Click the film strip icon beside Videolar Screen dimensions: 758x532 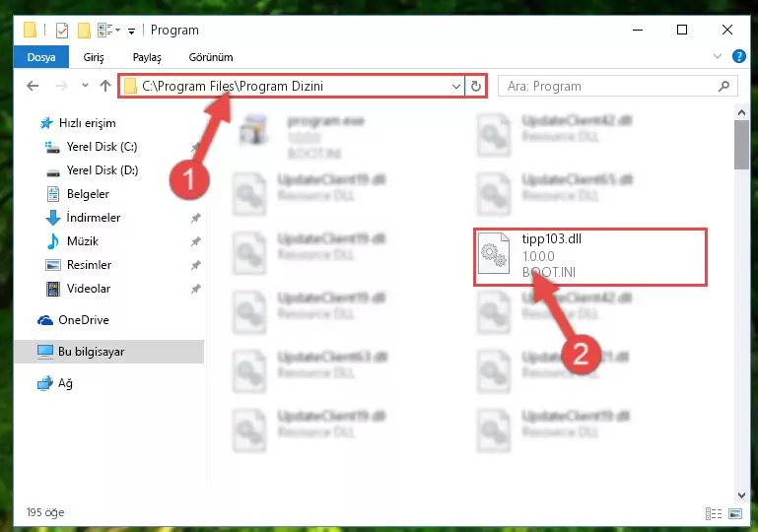[x=52, y=289]
